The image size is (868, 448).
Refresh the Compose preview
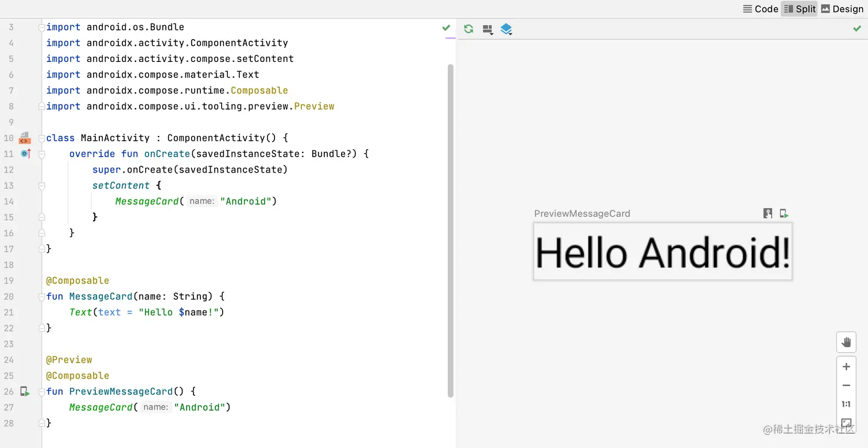click(x=468, y=29)
